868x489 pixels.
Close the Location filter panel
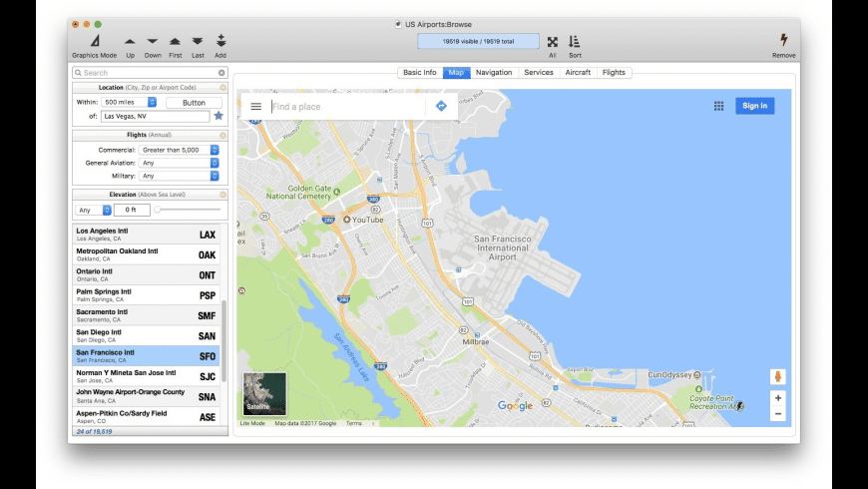coord(222,88)
